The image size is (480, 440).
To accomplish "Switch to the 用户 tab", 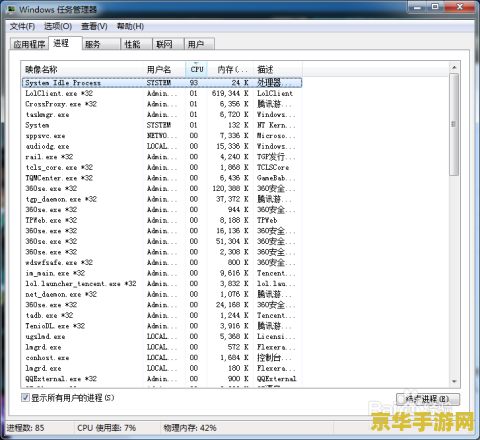I will click(199, 44).
